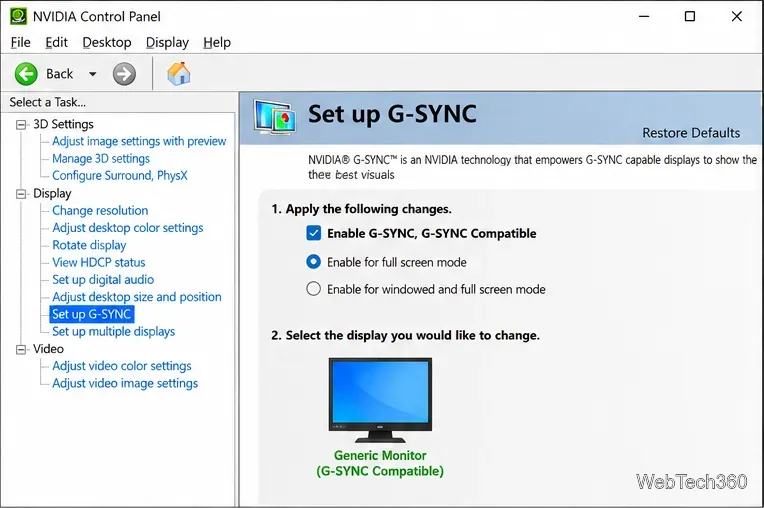Select the Generic Monitor display thumbnail

point(380,400)
